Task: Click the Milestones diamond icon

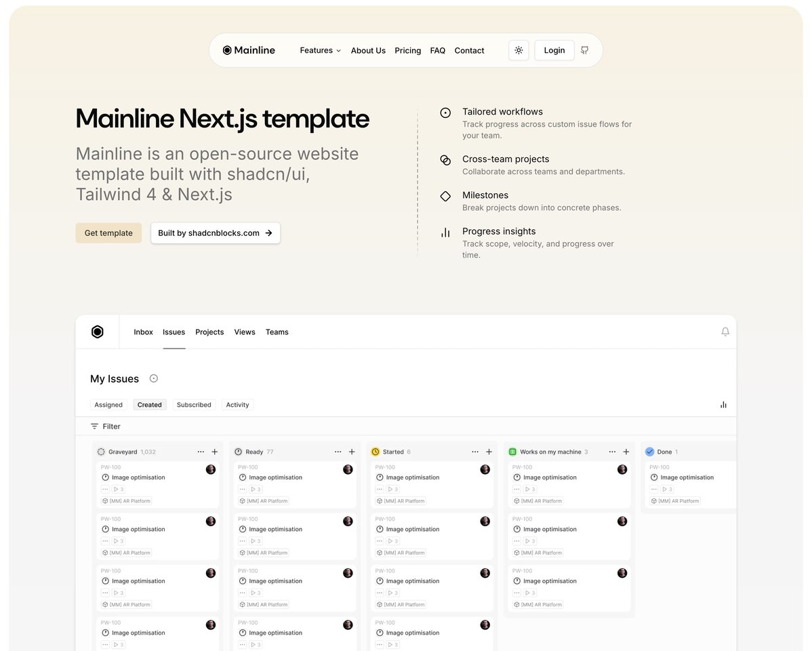Action: pos(445,196)
